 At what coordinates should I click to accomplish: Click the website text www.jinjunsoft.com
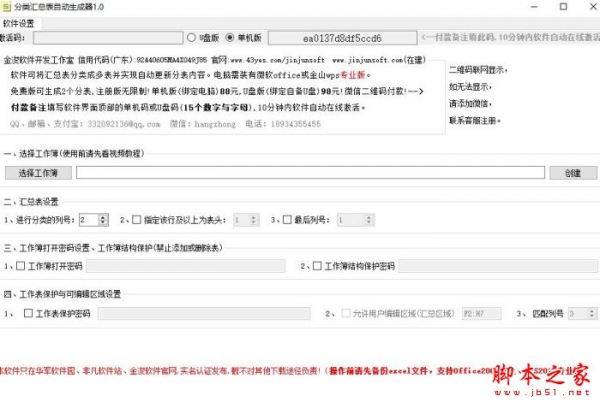click(367, 60)
